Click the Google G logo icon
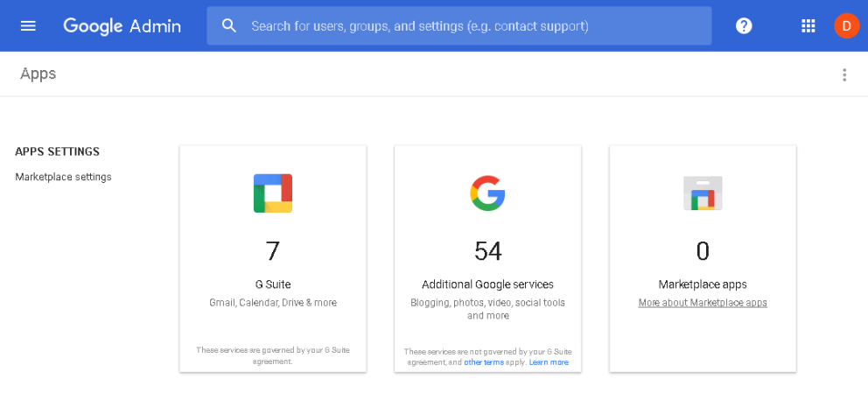Image resolution: width=868 pixels, height=393 pixels. click(x=487, y=193)
